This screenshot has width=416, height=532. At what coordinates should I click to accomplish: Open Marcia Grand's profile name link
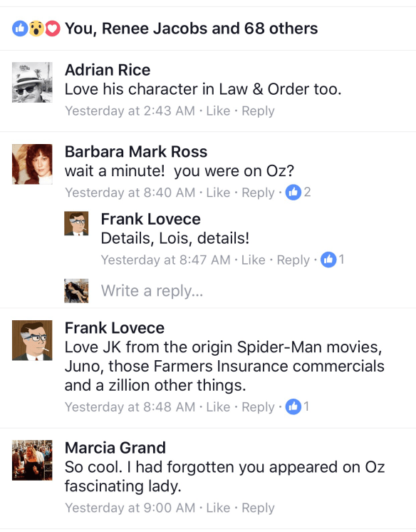click(115, 448)
